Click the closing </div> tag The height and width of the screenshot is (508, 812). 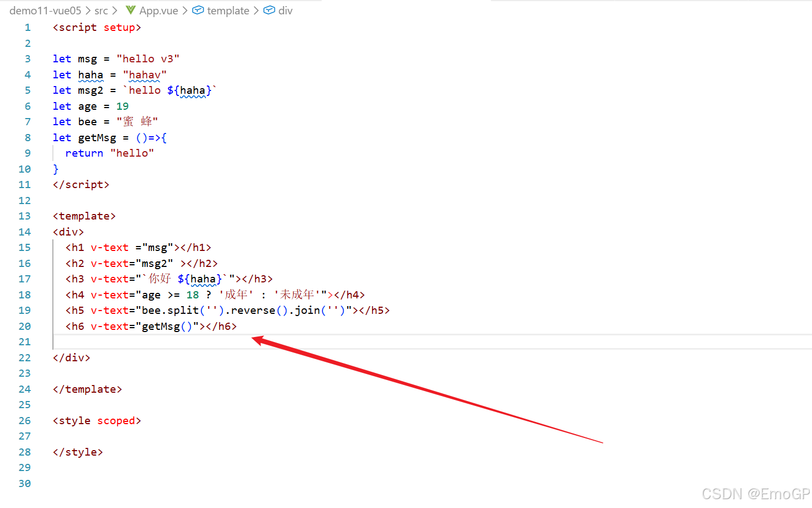point(72,358)
